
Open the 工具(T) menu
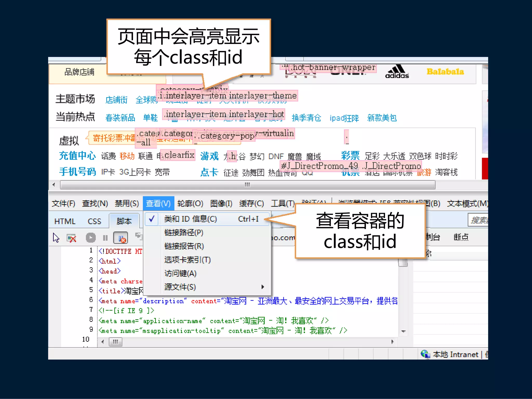[x=283, y=203]
